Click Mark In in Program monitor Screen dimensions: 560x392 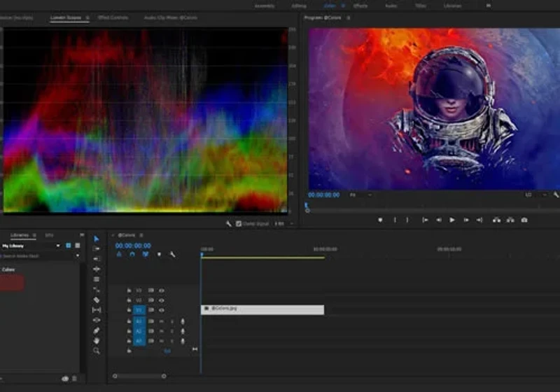(395, 220)
